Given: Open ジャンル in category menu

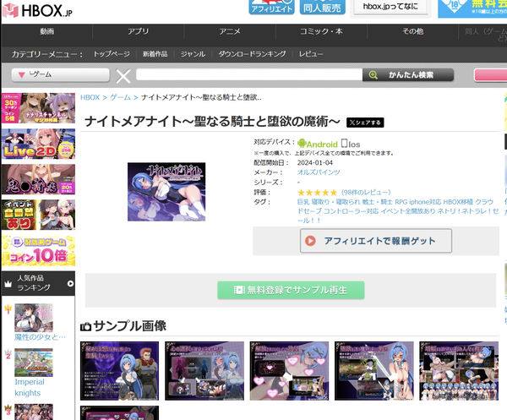Looking at the screenshot, I should 193,54.
